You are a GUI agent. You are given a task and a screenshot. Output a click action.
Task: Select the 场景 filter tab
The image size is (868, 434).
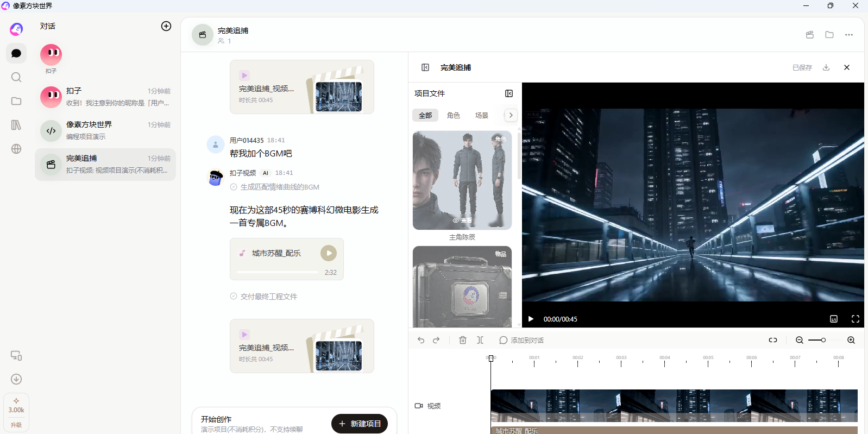[x=482, y=115]
